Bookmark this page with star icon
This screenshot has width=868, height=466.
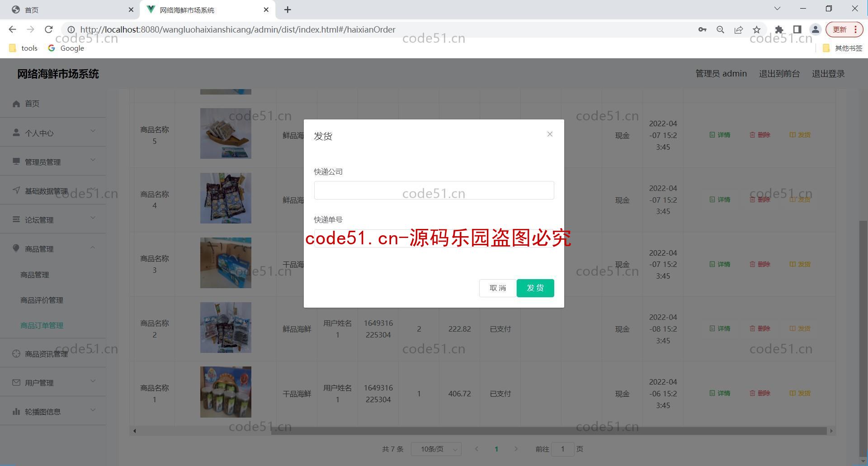(756, 29)
